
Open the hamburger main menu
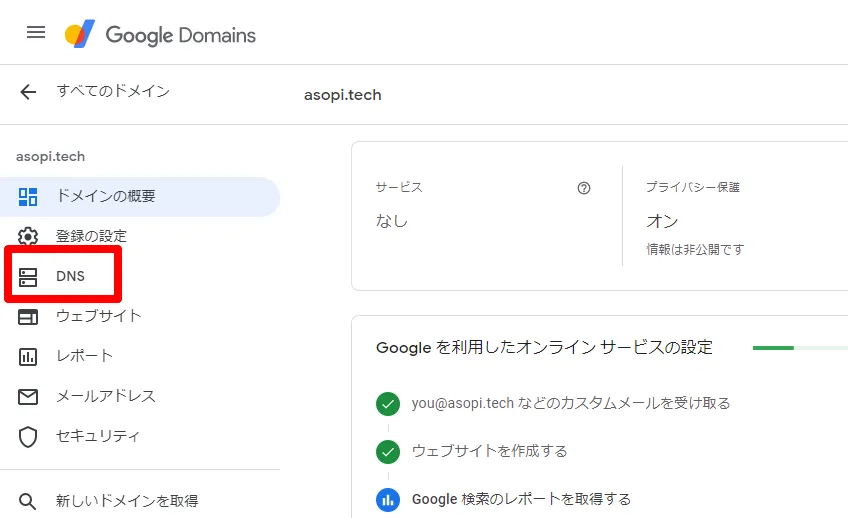(x=36, y=32)
